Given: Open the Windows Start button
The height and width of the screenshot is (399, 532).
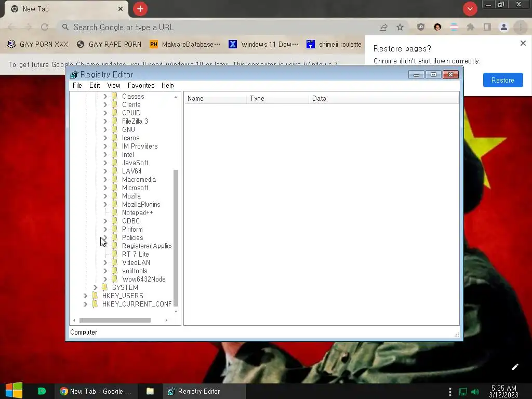Looking at the screenshot, I should (x=14, y=391).
